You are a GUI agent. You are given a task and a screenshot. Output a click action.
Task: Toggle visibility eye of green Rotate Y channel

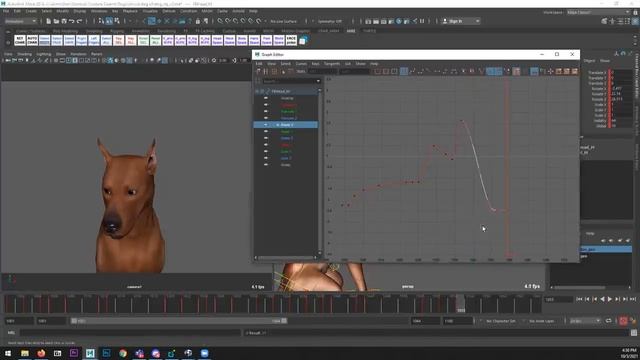[x=266, y=131]
